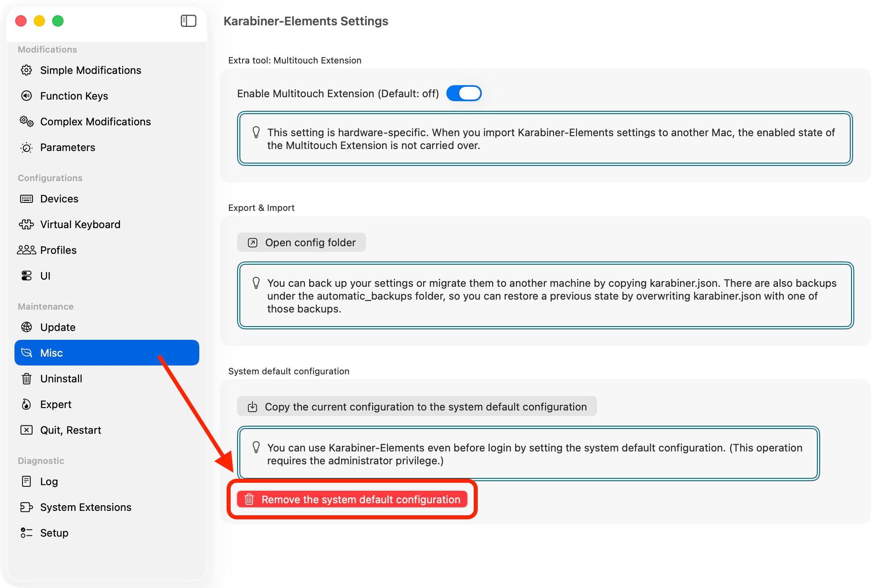Go to the Quit, Restart page
This screenshot has height=588, width=884.
pyautogui.click(x=107, y=430)
